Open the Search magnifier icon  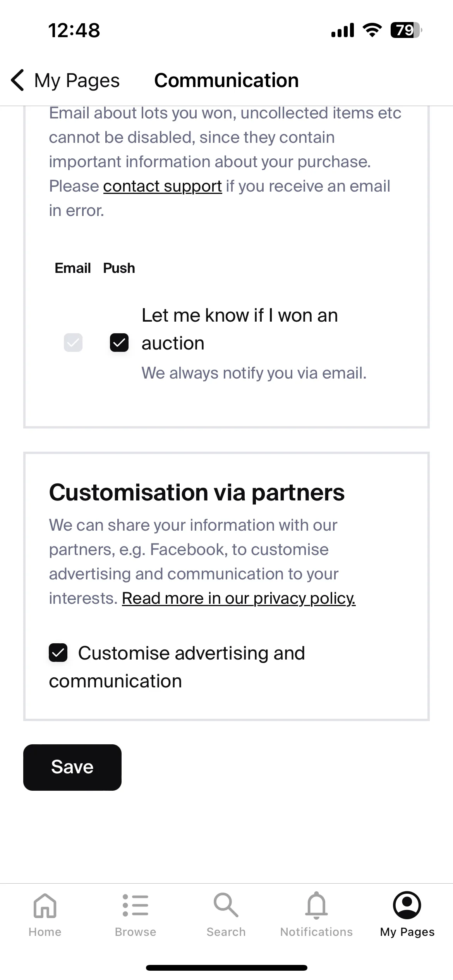pyautogui.click(x=226, y=905)
